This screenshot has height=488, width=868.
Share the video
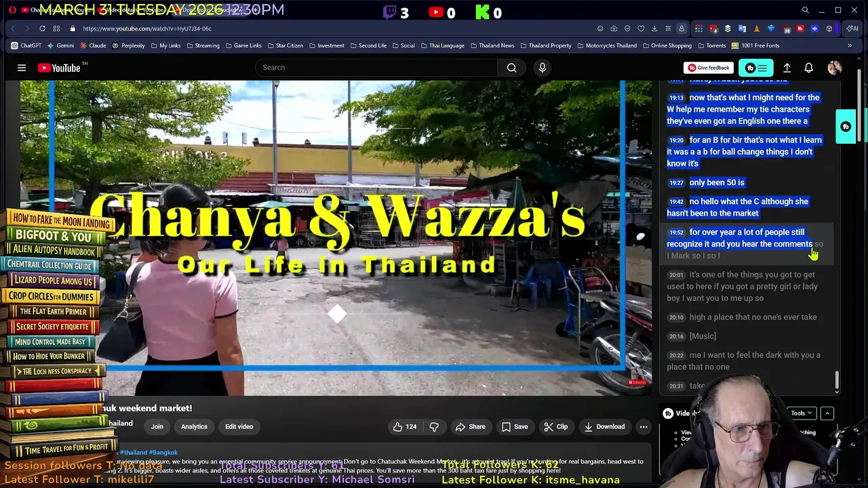pyautogui.click(x=471, y=427)
